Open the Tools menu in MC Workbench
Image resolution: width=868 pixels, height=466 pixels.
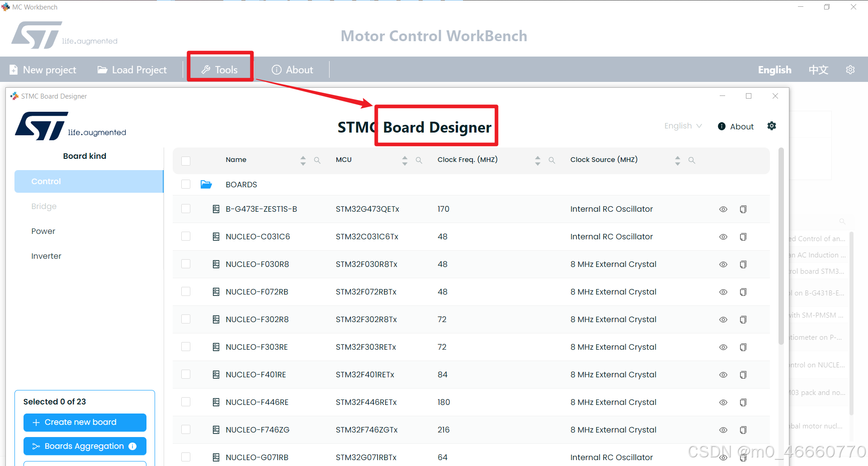click(220, 70)
